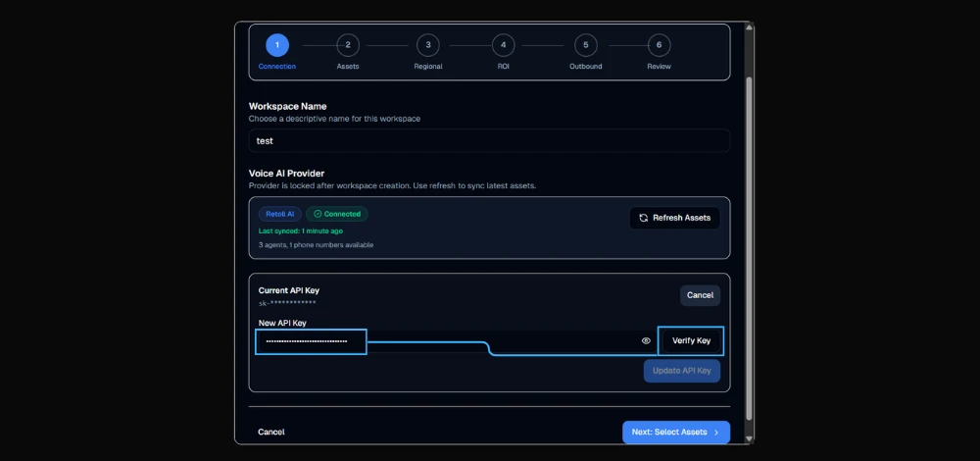Click the masked current API key text
980x461 pixels.
287,303
